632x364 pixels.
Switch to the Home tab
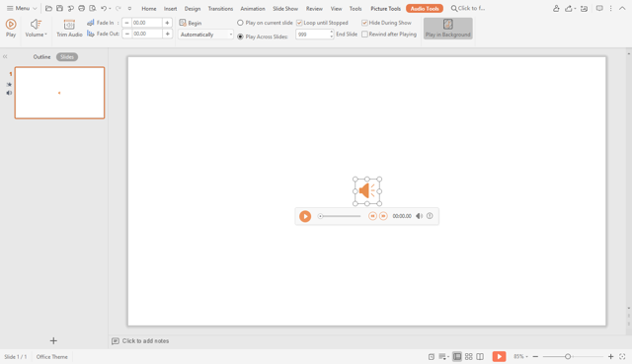(149, 9)
